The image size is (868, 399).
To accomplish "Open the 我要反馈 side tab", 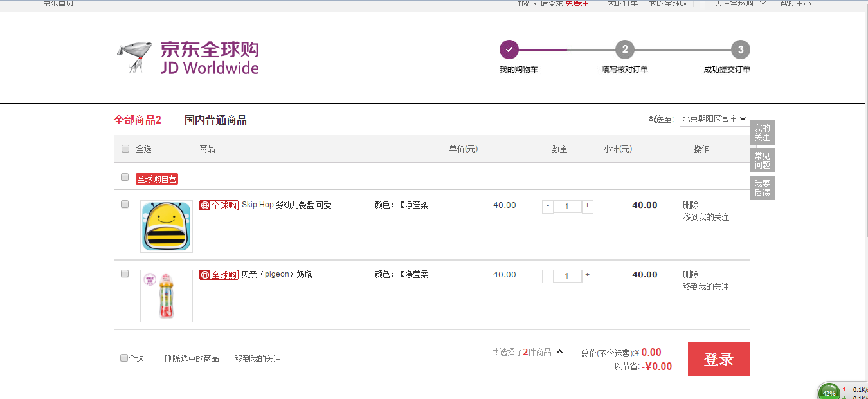I will pyautogui.click(x=763, y=188).
